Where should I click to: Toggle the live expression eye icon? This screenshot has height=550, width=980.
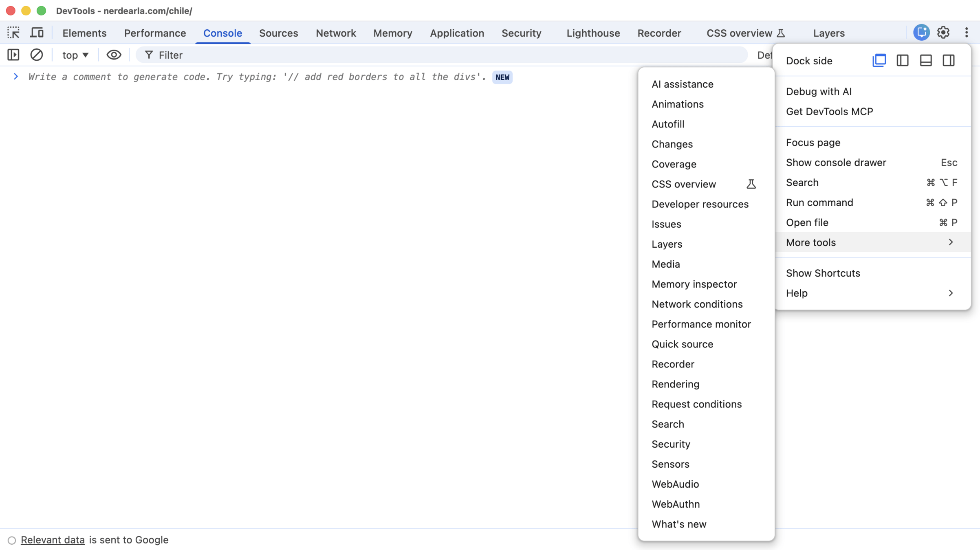pos(114,55)
